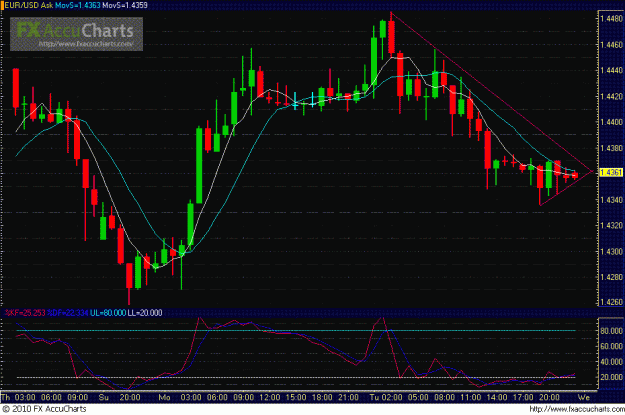Screen dimensions: 625x415
Task: Select the LL=20.000 lower limit label
Action: tap(145, 313)
